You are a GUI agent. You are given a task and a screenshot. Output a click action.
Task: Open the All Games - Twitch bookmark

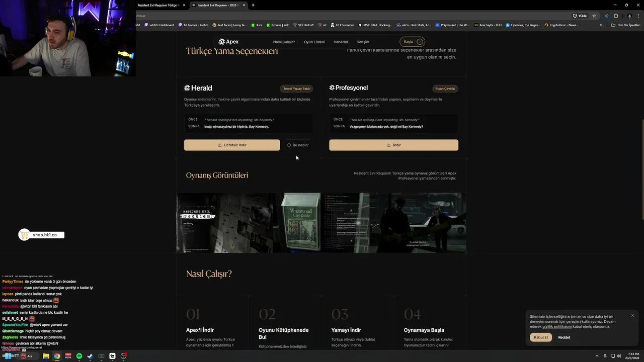tap(193, 25)
